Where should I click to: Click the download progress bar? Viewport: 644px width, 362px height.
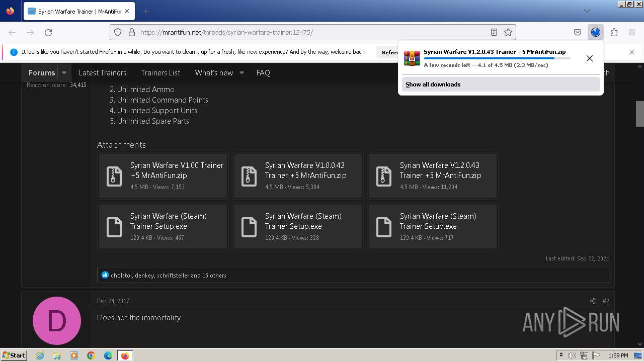coord(497,58)
